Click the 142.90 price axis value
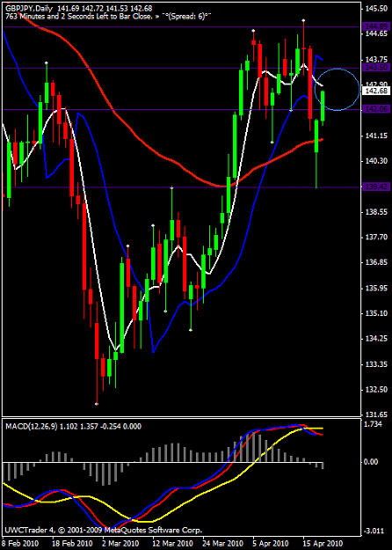The height and width of the screenshot is (550, 392). point(378,84)
